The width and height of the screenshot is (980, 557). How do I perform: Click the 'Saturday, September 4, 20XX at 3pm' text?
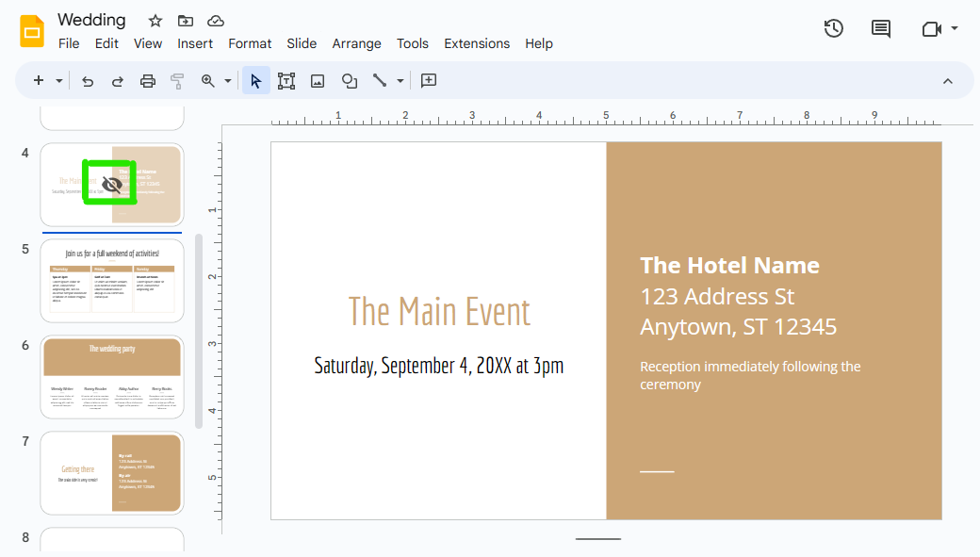point(439,366)
